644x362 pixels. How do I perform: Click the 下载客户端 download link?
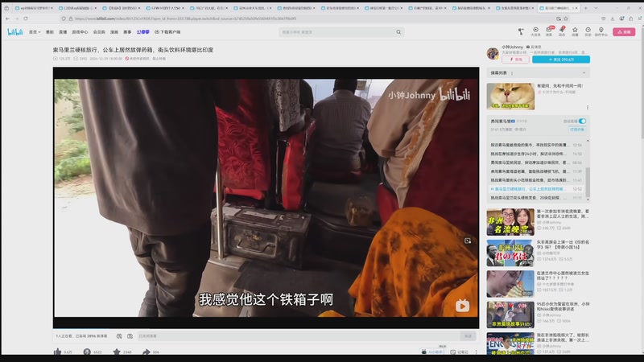pyautogui.click(x=167, y=32)
